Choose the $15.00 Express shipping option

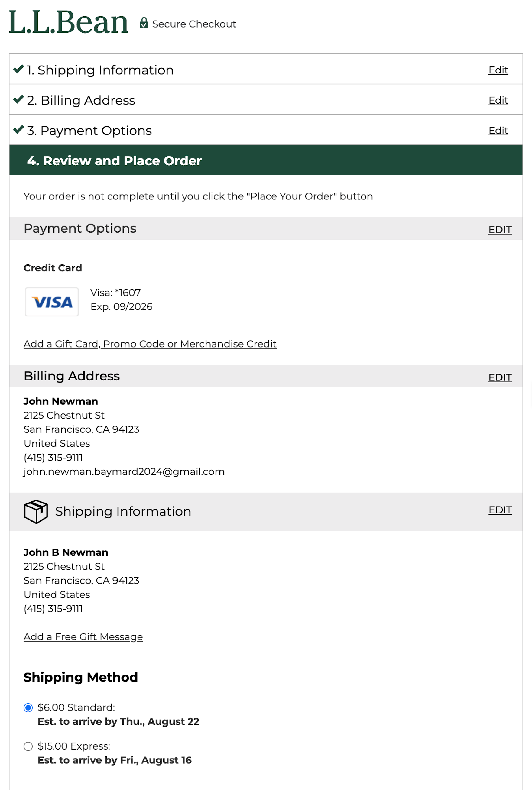coord(28,746)
